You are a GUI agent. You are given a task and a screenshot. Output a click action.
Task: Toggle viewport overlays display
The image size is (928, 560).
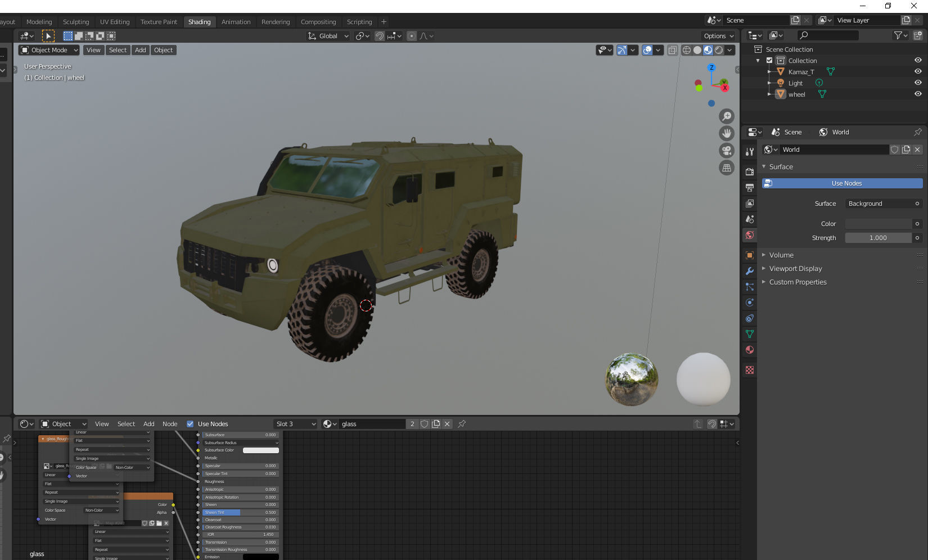pos(647,50)
